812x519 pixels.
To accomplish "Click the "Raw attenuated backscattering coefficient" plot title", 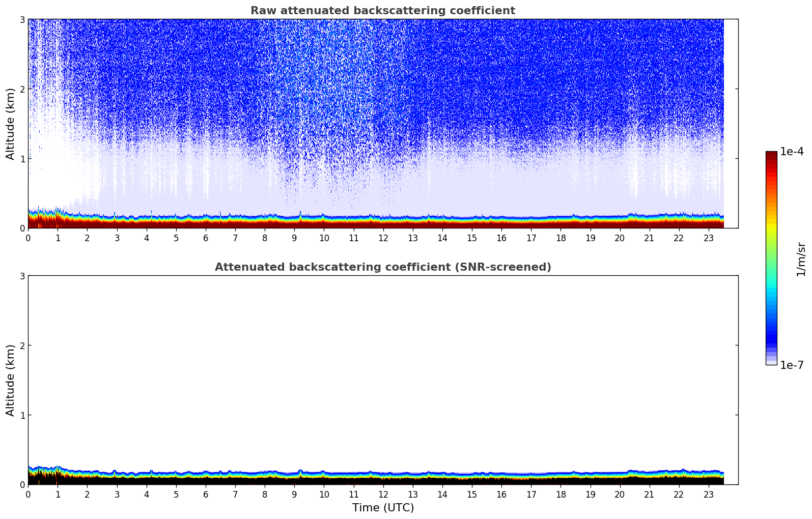I will click(382, 11).
